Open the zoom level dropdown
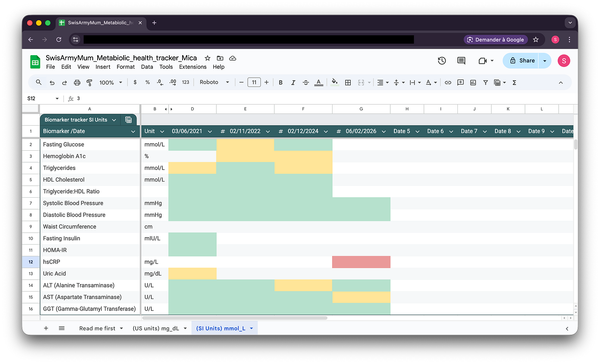 pyautogui.click(x=111, y=82)
